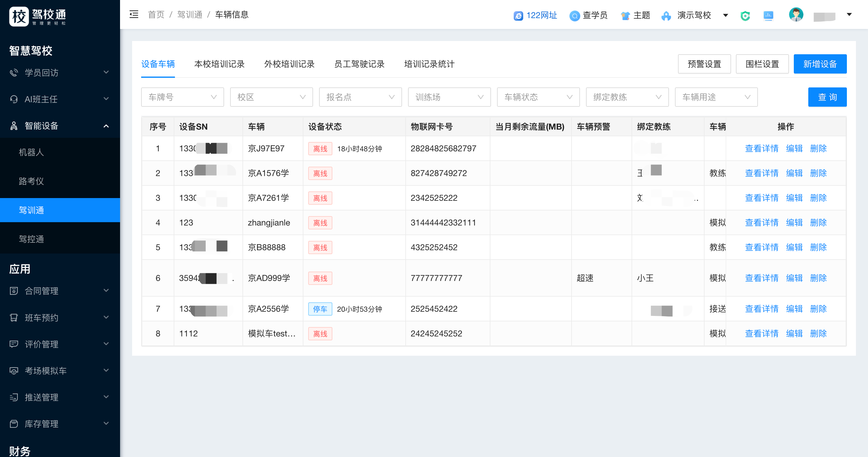
Task: Click the 122网址 browser icon
Action: click(x=518, y=15)
